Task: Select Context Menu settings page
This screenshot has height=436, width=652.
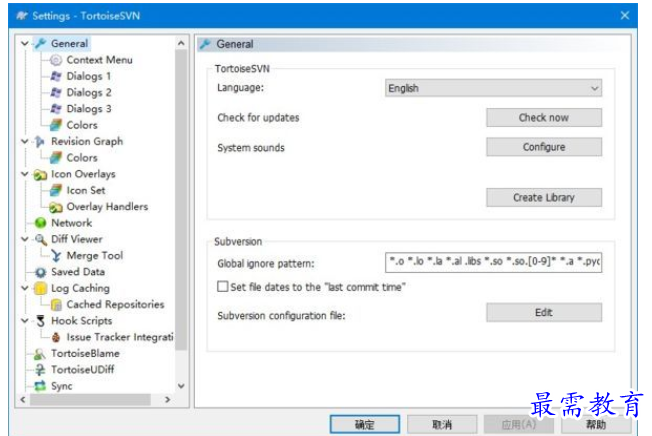Action: pos(99,60)
